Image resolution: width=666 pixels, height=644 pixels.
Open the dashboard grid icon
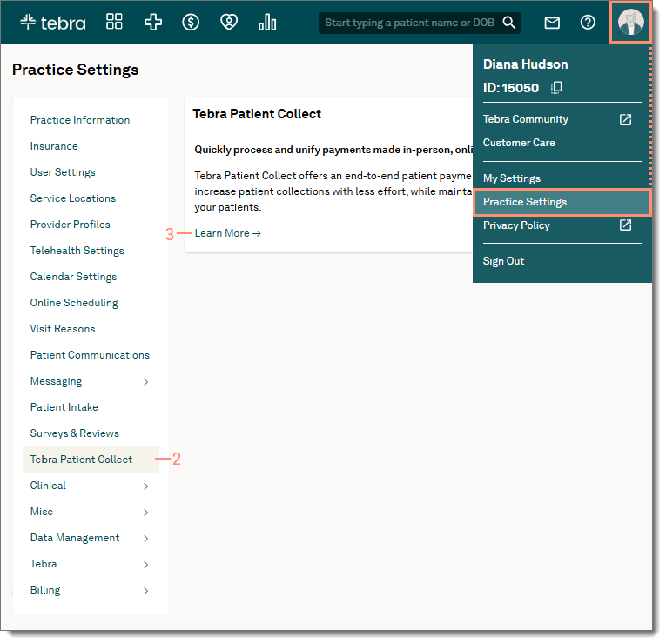[x=114, y=22]
